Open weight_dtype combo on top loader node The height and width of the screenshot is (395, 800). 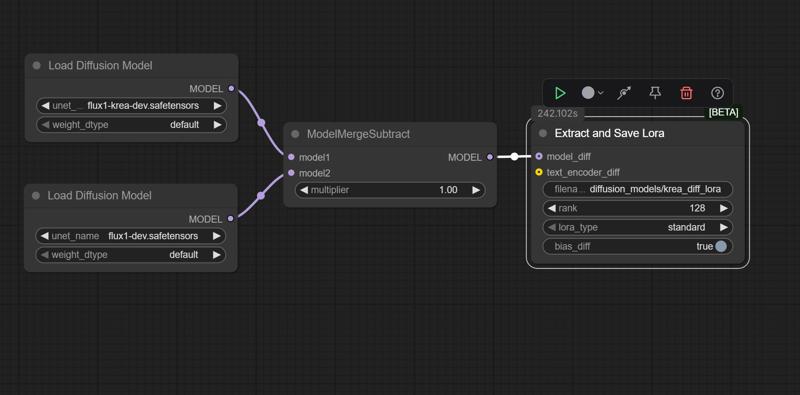(132, 125)
